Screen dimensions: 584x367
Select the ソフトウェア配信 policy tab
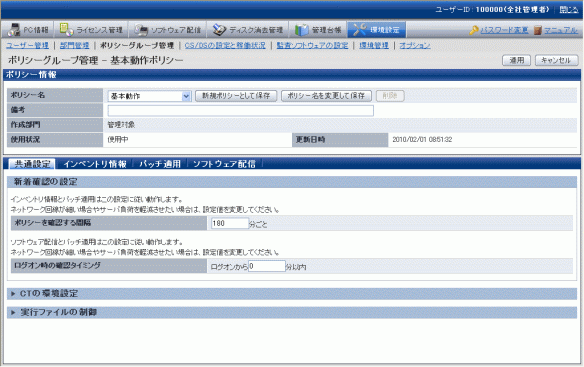tap(224, 164)
